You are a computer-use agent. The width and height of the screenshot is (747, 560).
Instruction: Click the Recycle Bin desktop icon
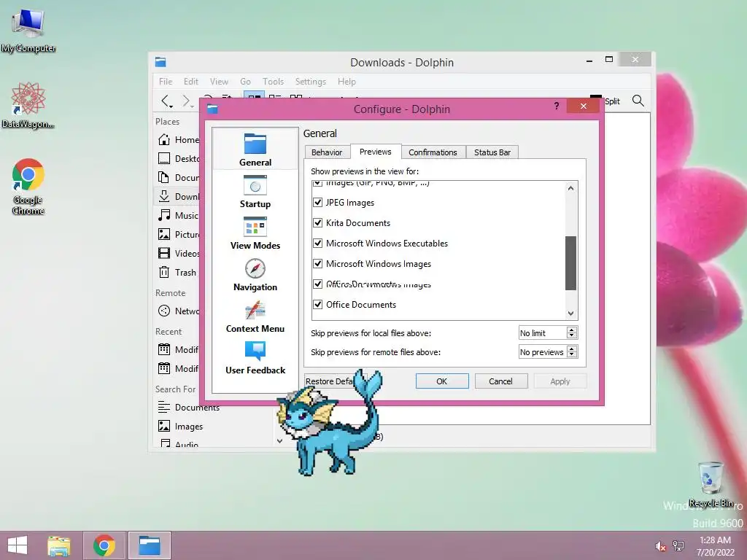(x=711, y=484)
